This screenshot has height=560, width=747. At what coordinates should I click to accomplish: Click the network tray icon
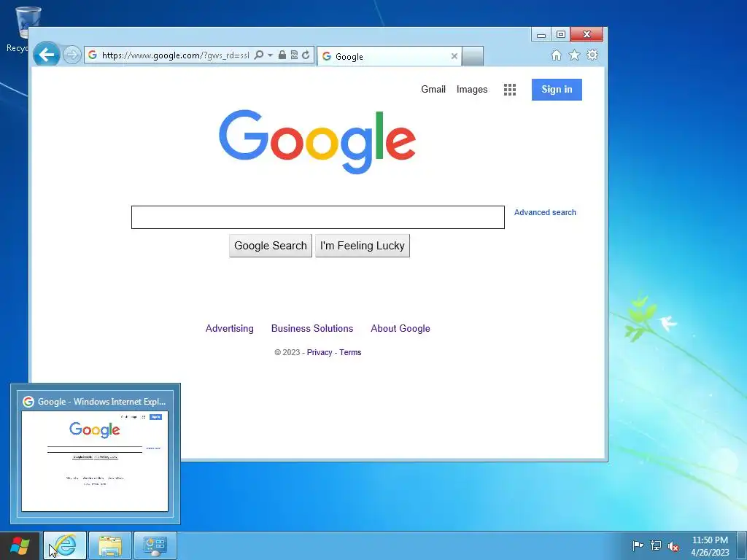click(x=656, y=545)
